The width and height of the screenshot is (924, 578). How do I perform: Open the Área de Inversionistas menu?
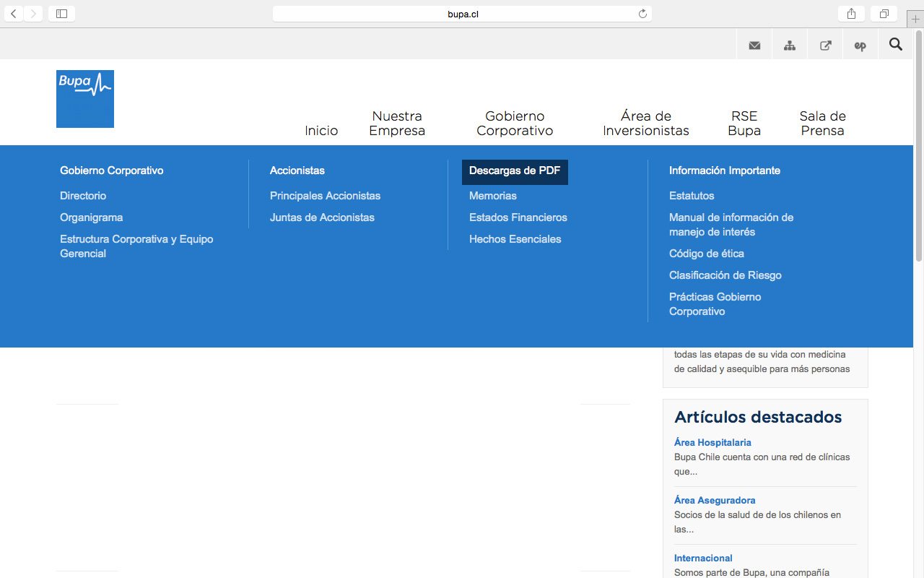tap(646, 124)
